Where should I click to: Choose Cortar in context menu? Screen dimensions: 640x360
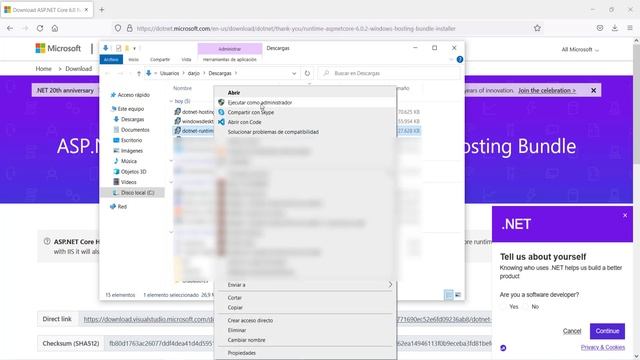pos(305,298)
